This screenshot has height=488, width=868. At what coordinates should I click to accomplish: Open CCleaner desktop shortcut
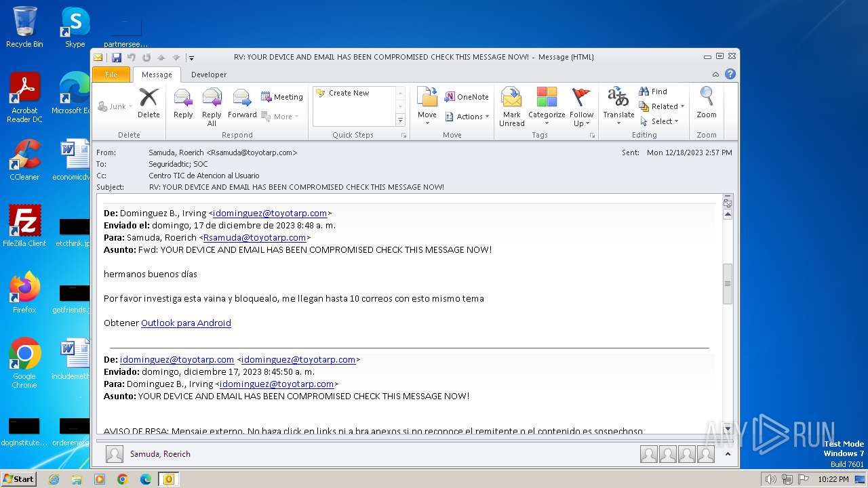click(24, 161)
